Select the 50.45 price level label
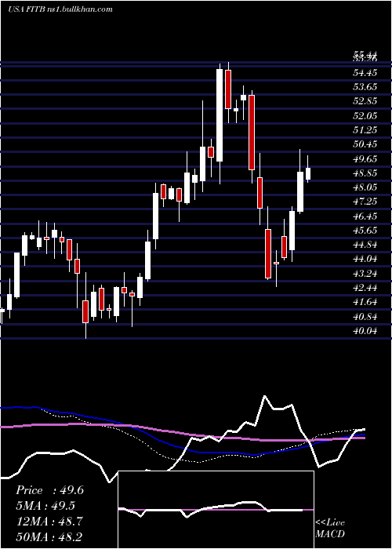Viewport: 392px width, 549px height. click(x=365, y=144)
